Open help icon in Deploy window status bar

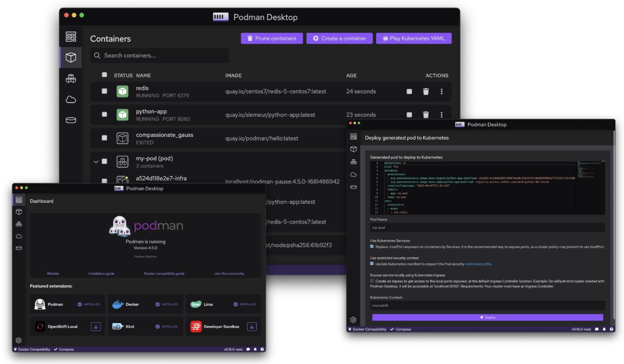(x=612, y=329)
